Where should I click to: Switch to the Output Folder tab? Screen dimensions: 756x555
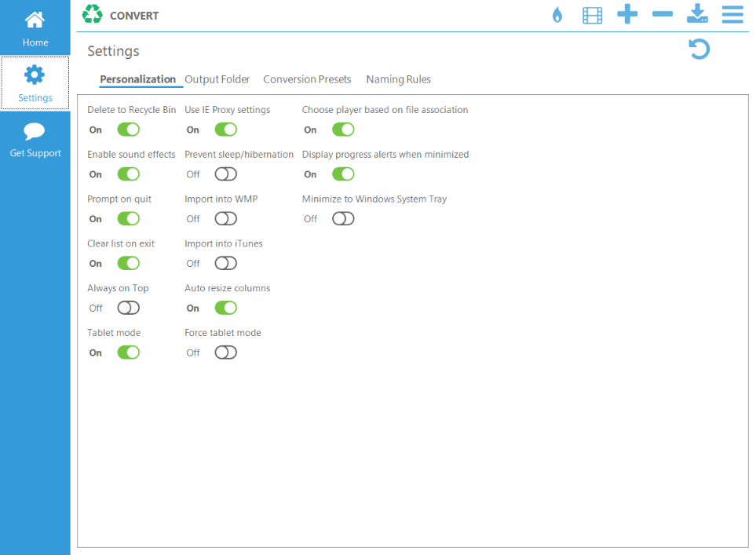(217, 79)
